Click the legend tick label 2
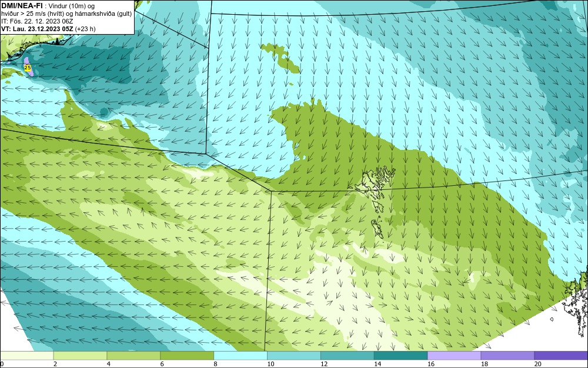This screenshot has width=588, height=368. point(55,364)
